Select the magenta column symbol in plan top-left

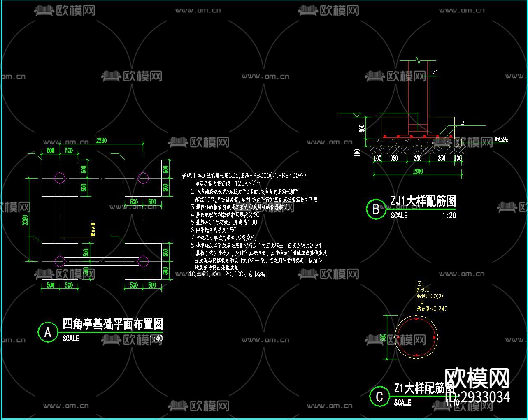(x=59, y=178)
